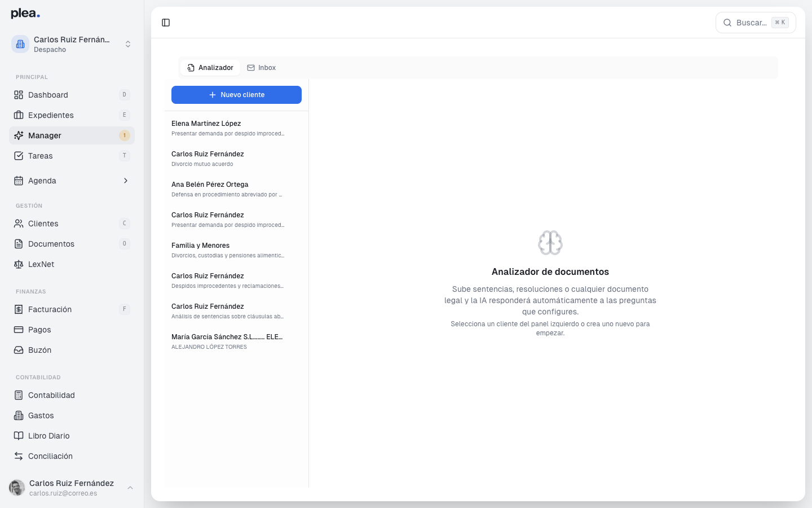
Task: Expand the Despacho workspace switcher chevron
Action: (x=128, y=44)
